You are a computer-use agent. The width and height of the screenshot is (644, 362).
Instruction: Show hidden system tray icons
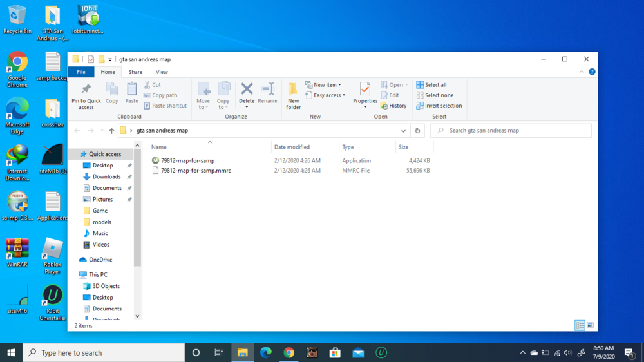[x=522, y=352]
